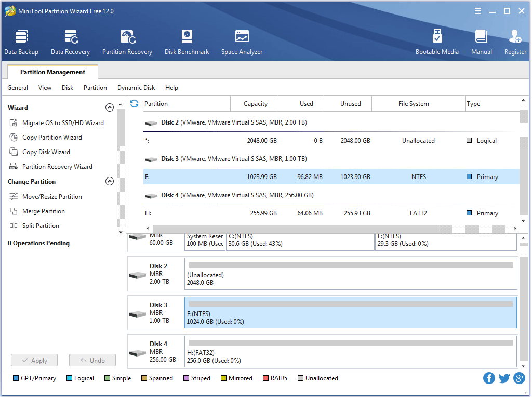Share on Twitter
Image resolution: width=532 pixels, height=397 pixels.
(x=504, y=378)
